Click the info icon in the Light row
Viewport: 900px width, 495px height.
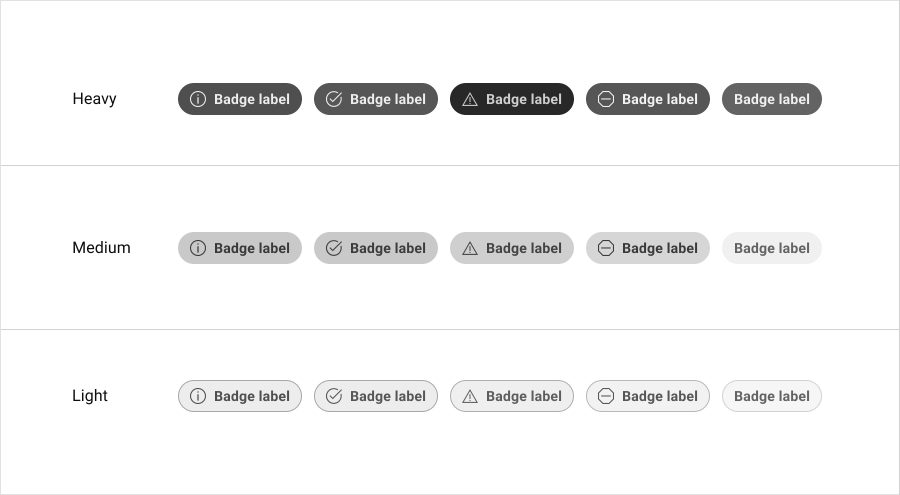point(198,396)
